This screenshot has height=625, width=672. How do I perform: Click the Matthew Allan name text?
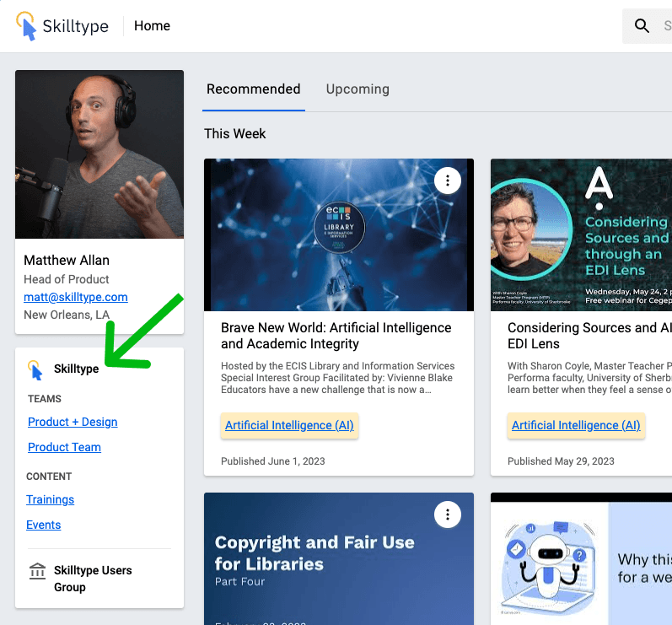[x=67, y=260]
